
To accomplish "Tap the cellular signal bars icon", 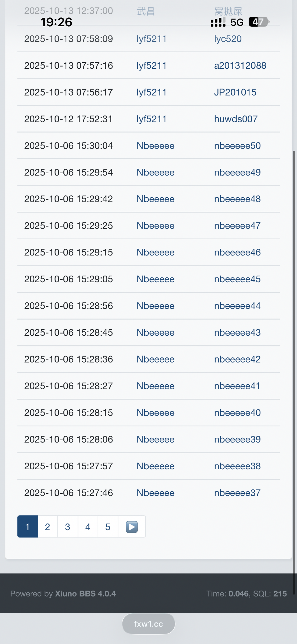I will [218, 22].
